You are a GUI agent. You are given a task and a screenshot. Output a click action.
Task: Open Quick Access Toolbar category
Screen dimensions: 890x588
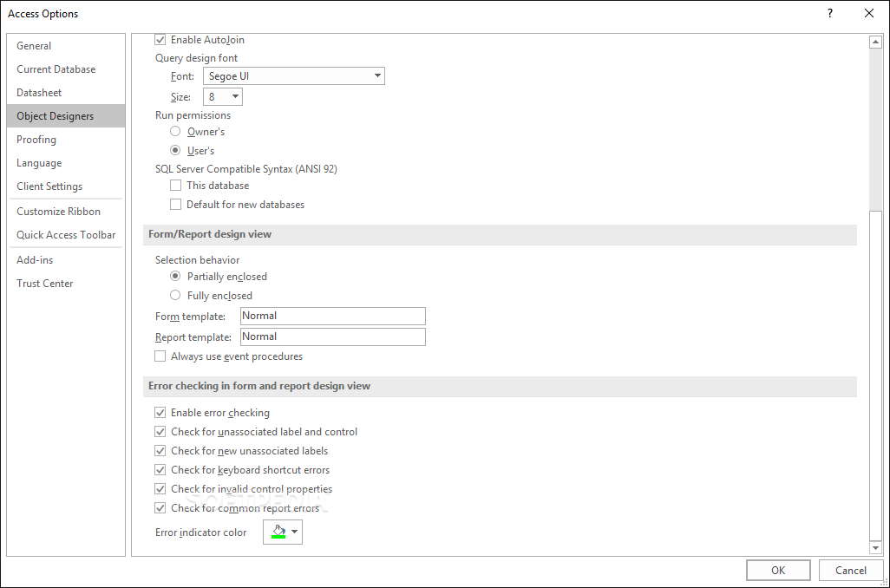click(x=66, y=235)
